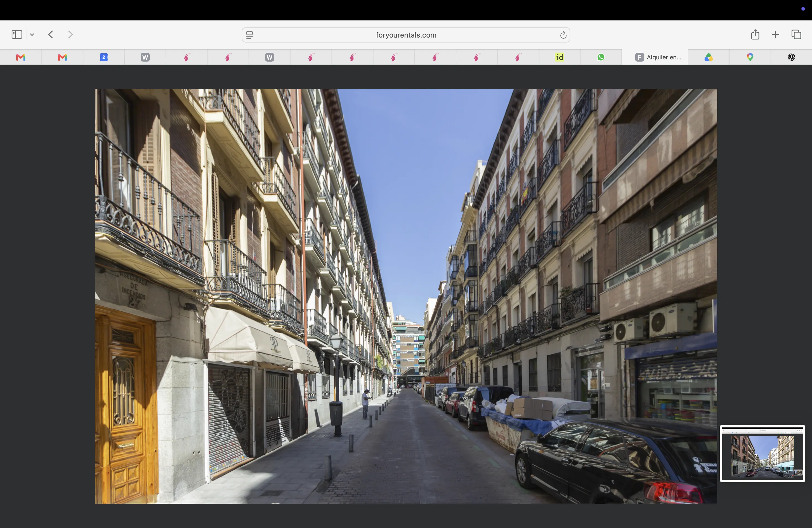Open the Share menu
The image size is (812, 528).
[755, 35]
